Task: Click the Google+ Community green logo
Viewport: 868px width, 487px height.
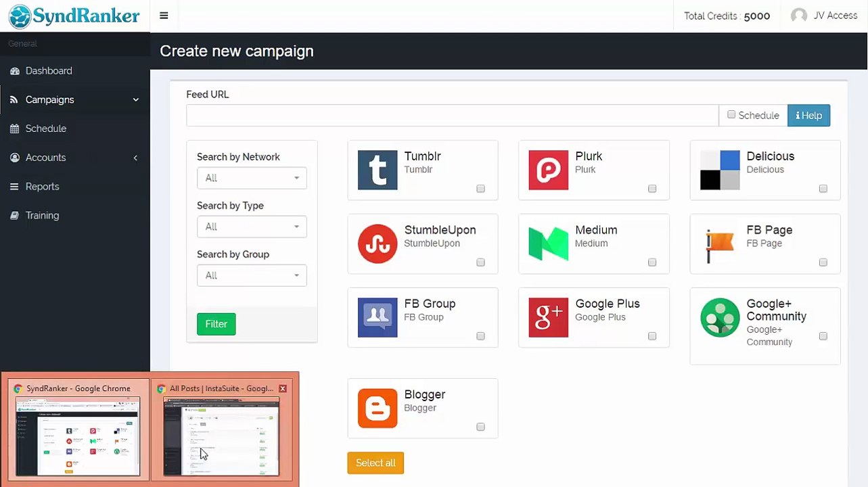Action: coord(720,317)
